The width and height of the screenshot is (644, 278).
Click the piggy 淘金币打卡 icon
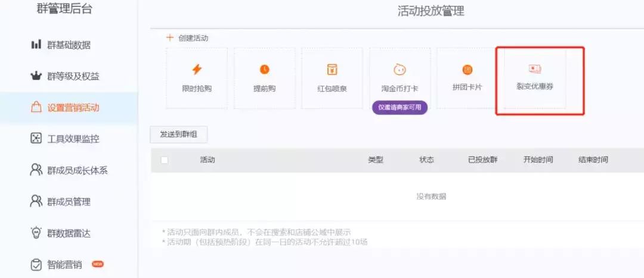point(400,70)
